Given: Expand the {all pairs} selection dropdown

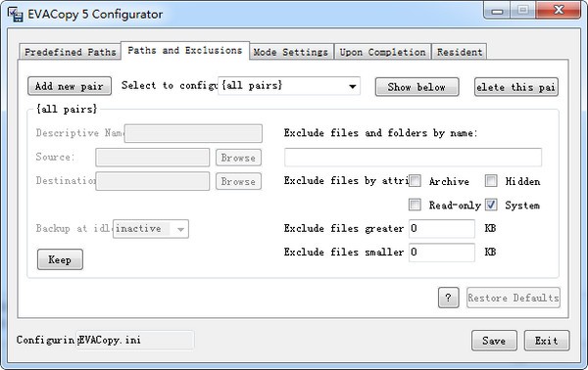Looking at the screenshot, I should pos(289,86).
